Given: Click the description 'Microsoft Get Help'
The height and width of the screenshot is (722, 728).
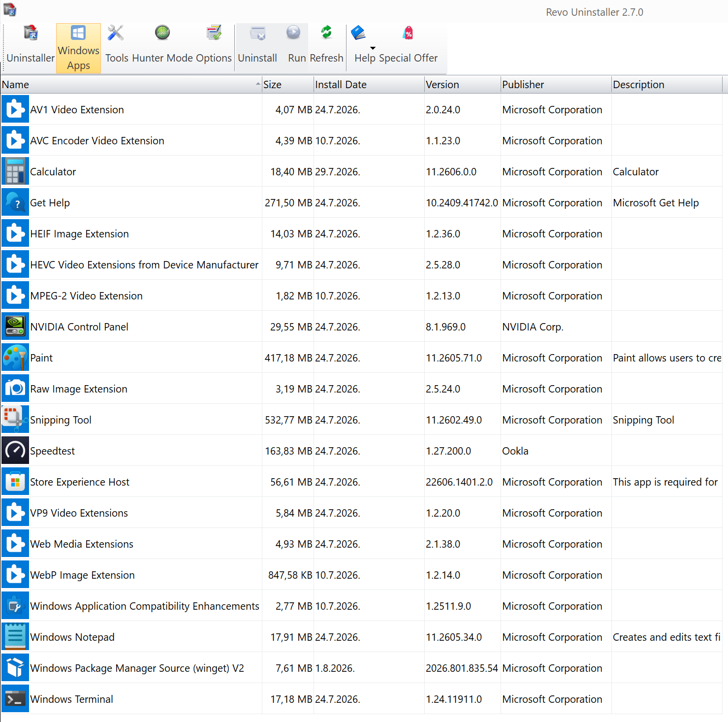Looking at the screenshot, I should click(656, 203).
